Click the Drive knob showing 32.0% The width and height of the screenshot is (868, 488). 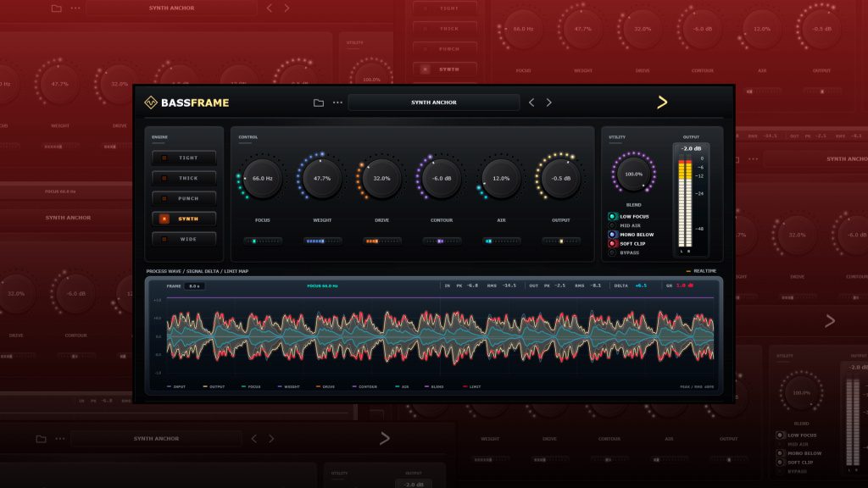click(381, 178)
